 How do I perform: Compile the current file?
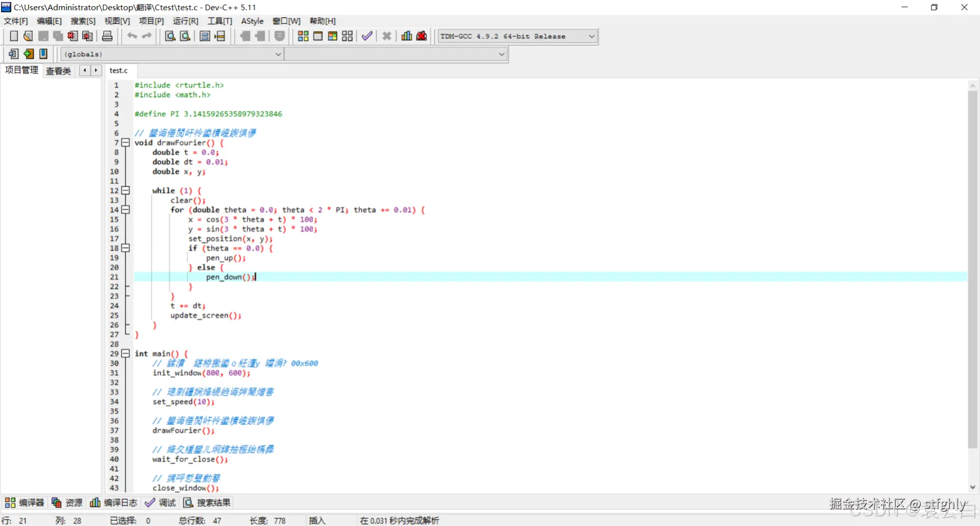click(303, 36)
